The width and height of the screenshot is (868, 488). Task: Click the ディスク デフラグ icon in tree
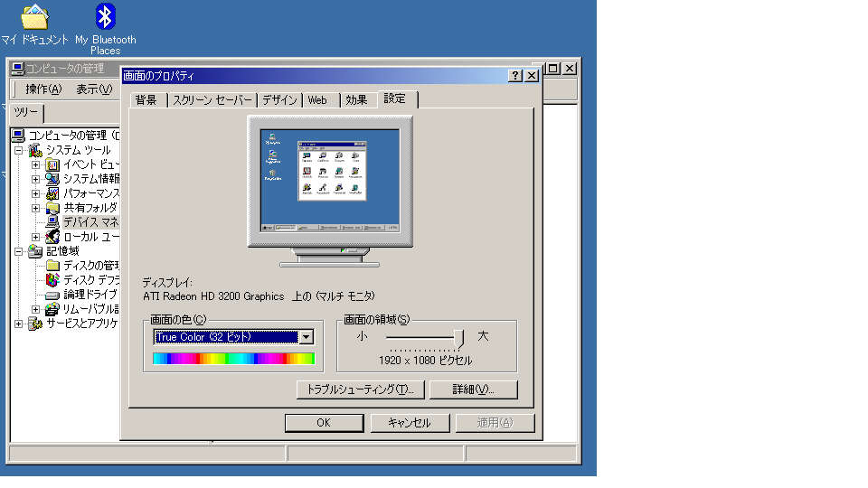coord(52,280)
